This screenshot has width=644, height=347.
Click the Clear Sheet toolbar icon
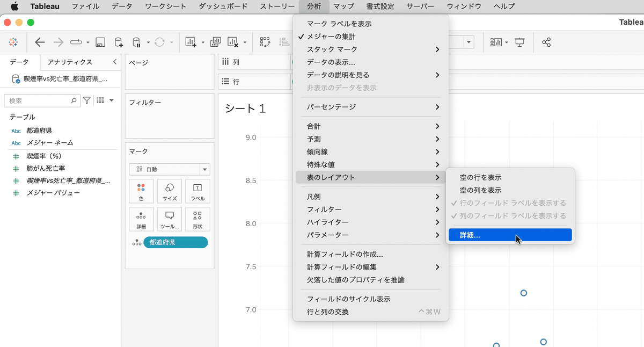(233, 42)
